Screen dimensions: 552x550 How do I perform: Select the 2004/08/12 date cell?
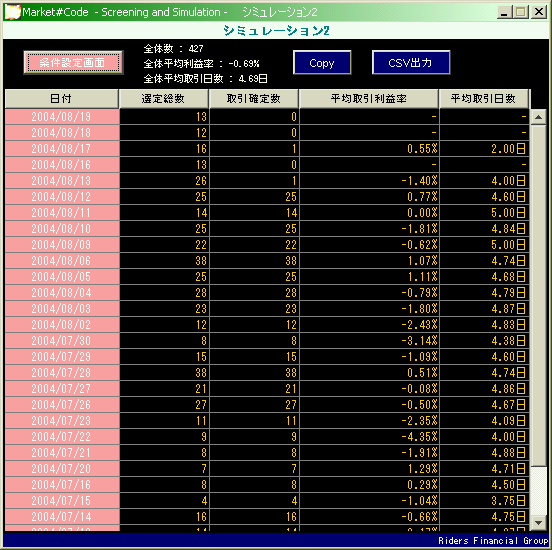(x=62, y=197)
